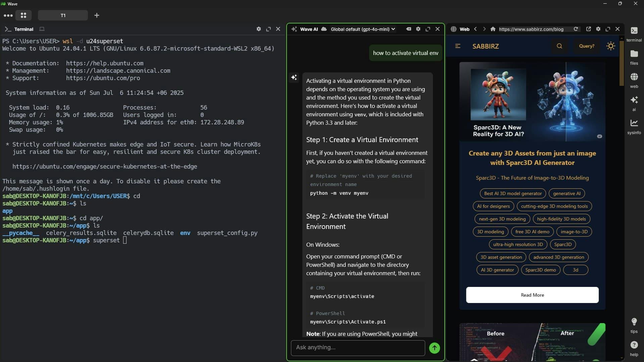Add a new tab with plus button
This screenshot has width=644, height=362.
pyautogui.click(x=97, y=15)
